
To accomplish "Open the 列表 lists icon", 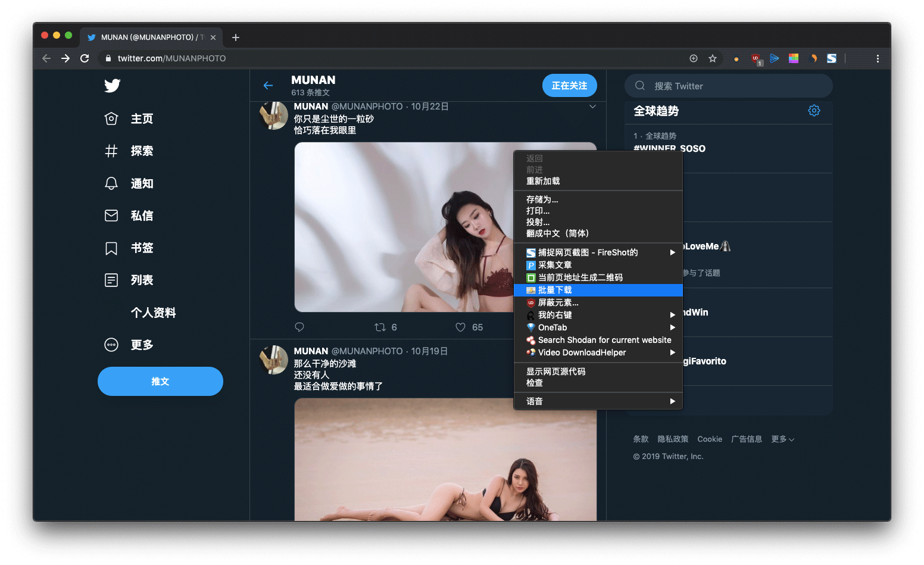I will (111, 280).
